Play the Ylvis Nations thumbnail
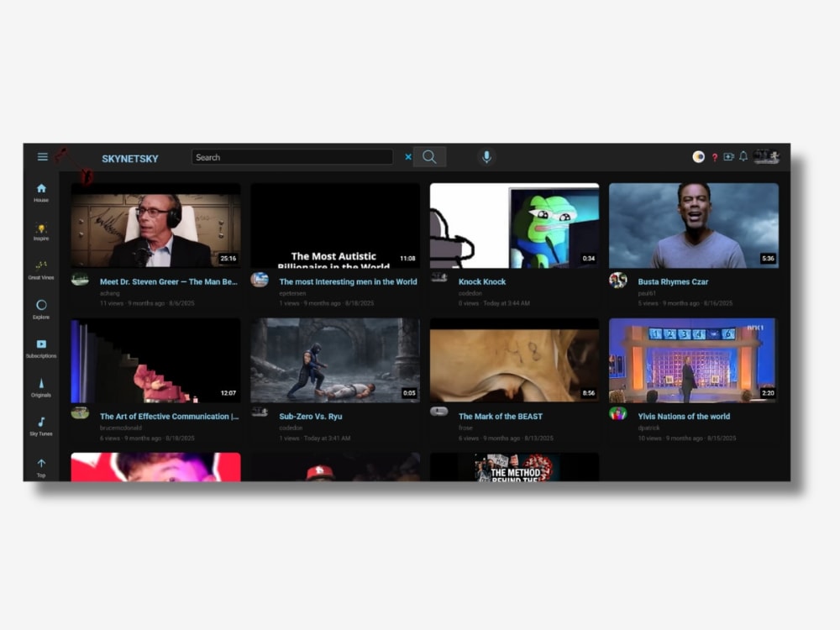Viewport: 840px width, 630px height. pos(694,360)
